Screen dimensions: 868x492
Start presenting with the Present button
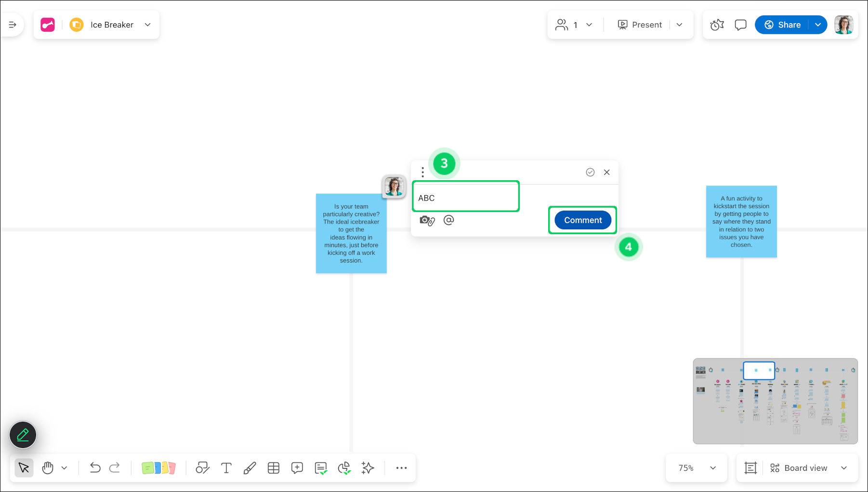(x=640, y=25)
